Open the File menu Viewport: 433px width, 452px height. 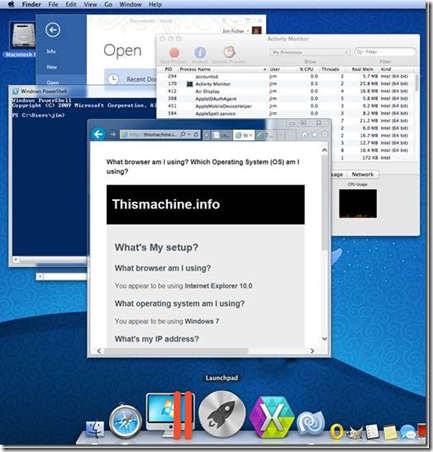(53, 4)
